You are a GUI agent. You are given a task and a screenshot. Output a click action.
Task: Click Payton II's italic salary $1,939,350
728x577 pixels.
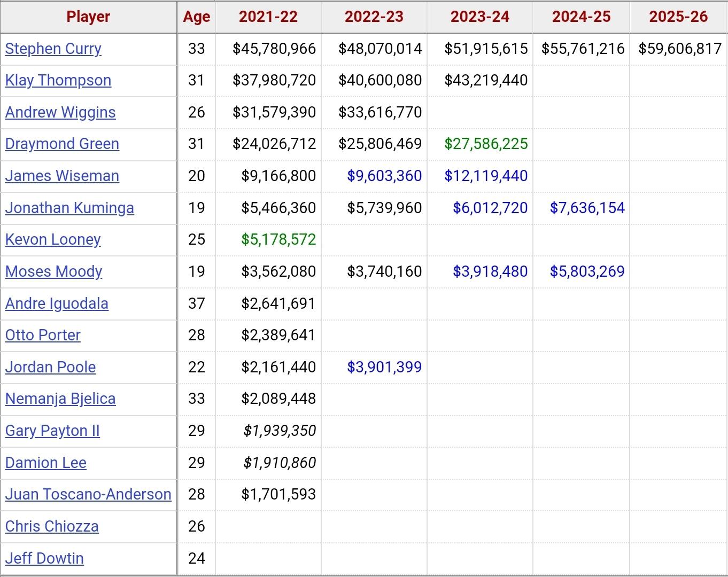coord(280,431)
